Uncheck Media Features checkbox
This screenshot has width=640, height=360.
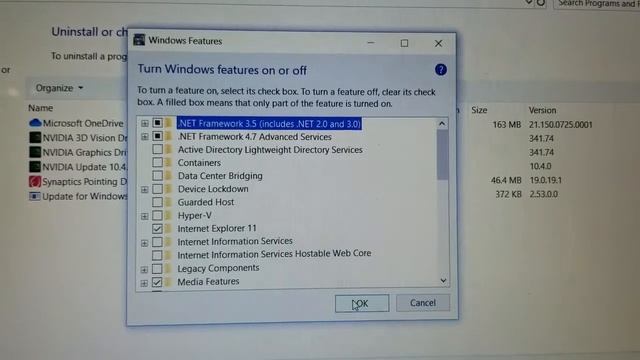click(157, 282)
